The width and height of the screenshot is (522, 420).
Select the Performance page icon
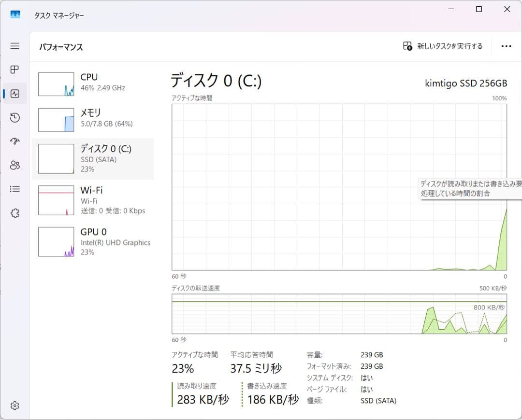(14, 93)
